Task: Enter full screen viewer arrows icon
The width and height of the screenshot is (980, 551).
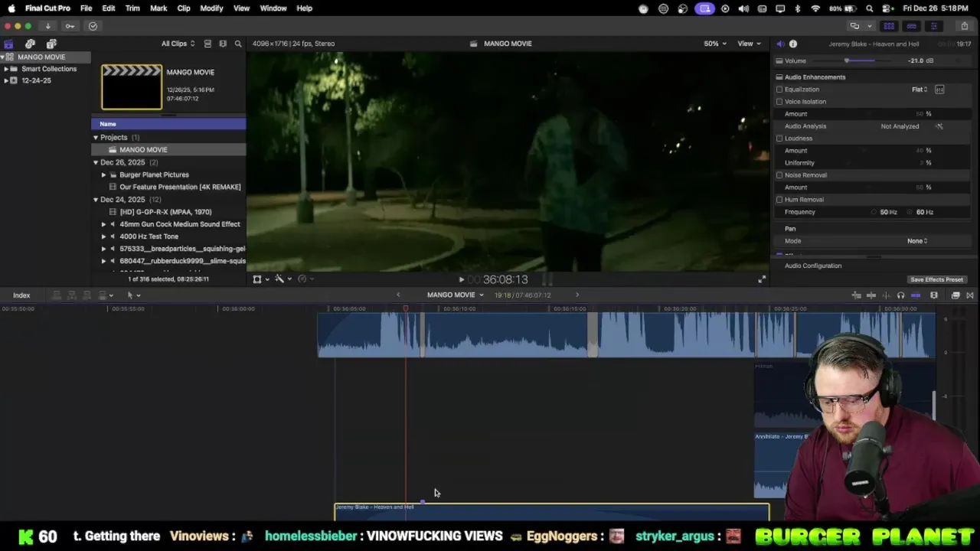Action: pos(762,279)
